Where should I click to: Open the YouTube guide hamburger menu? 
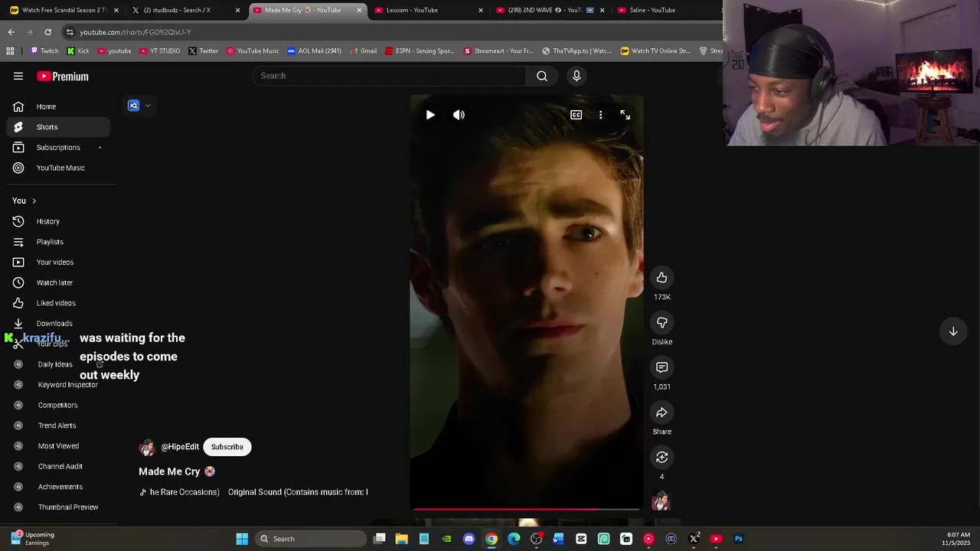pos(18,76)
